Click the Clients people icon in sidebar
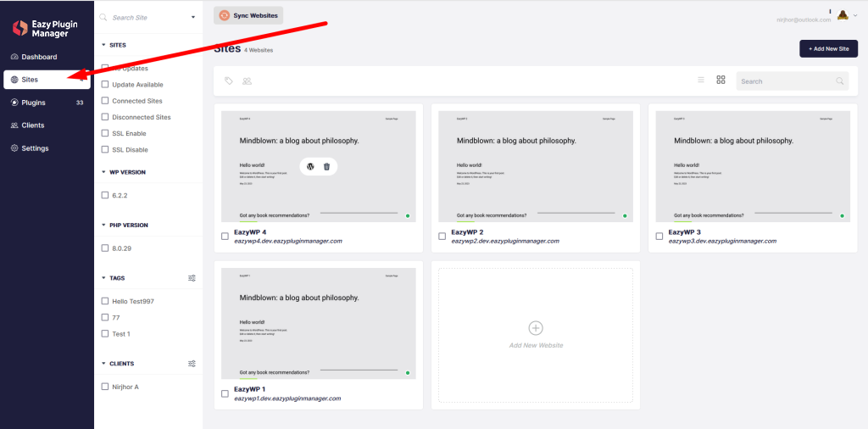This screenshot has height=429, width=868. [14, 125]
